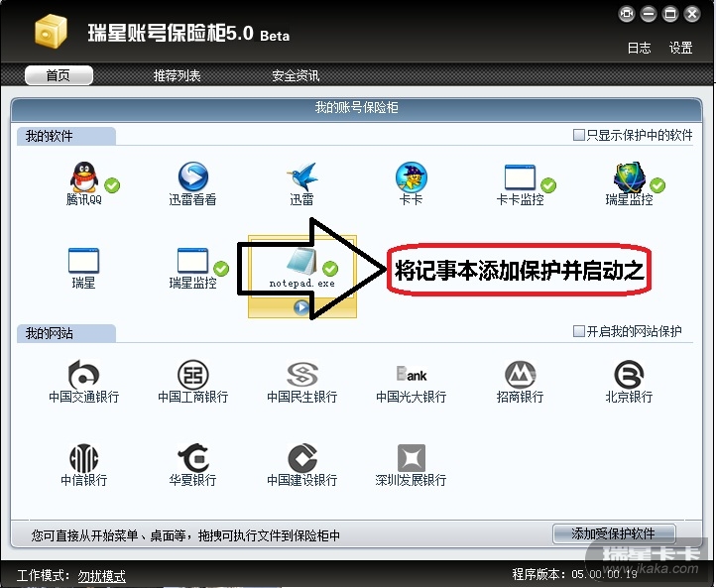The width and height of the screenshot is (716, 588).
Task: Minimize the window with the title bar button
Action: click(648, 14)
